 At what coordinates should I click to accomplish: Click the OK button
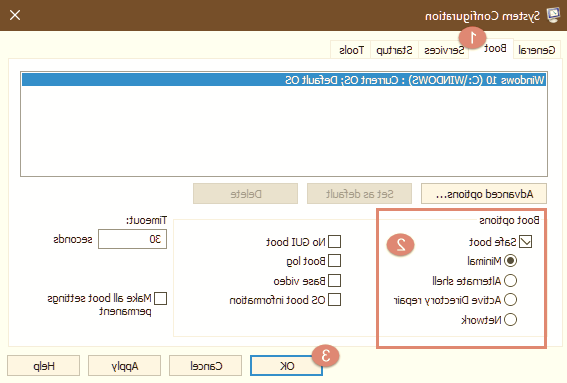tap(286, 366)
